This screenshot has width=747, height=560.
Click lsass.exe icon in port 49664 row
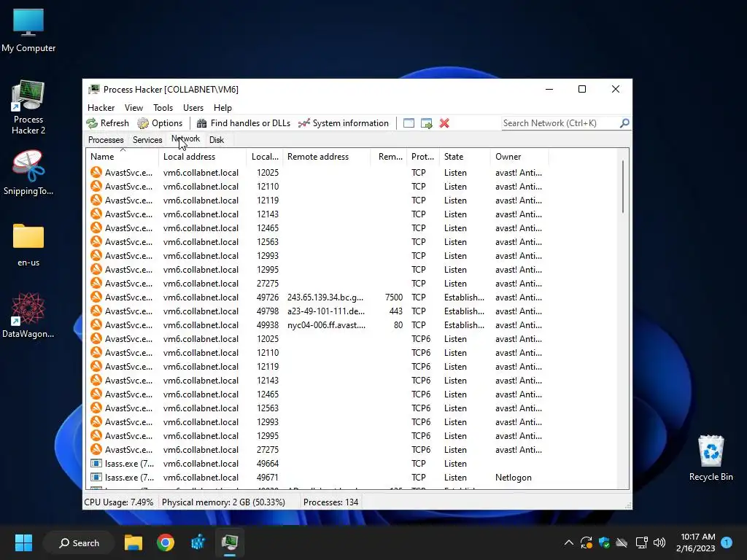[x=96, y=463]
